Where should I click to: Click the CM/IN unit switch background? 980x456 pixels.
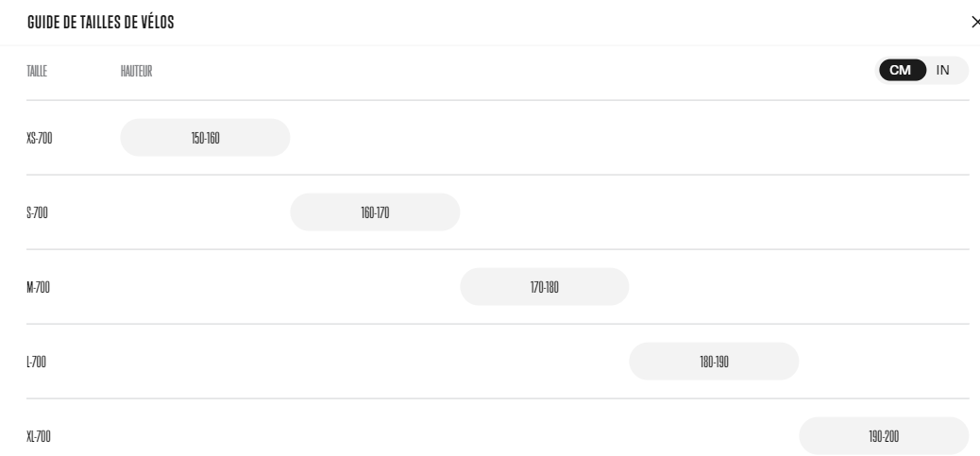click(921, 70)
